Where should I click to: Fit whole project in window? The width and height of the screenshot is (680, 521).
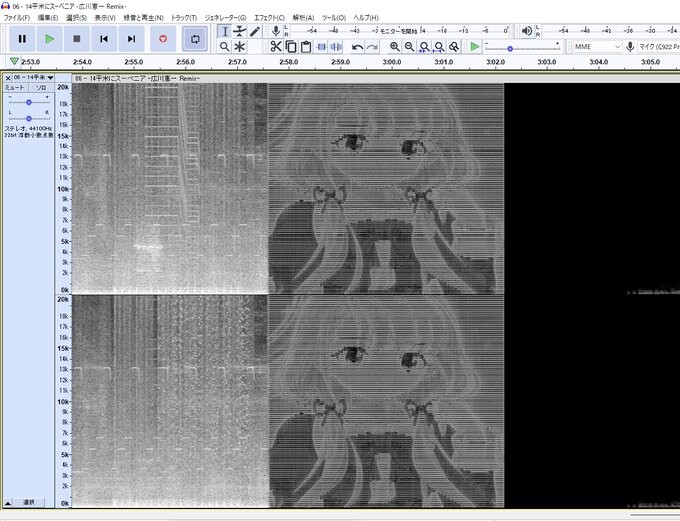coord(439,46)
